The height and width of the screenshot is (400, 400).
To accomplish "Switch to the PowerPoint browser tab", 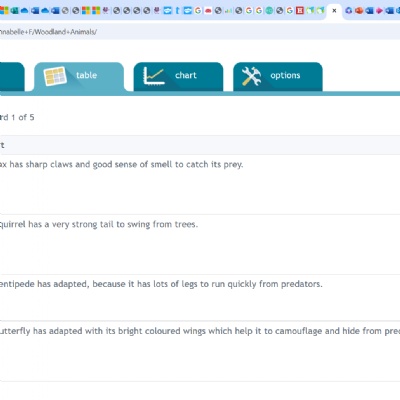I will click(x=359, y=11).
